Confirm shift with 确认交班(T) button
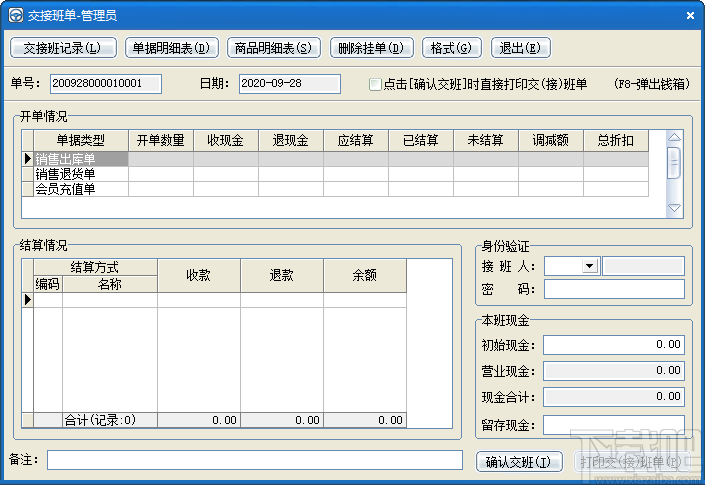 click(x=519, y=462)
